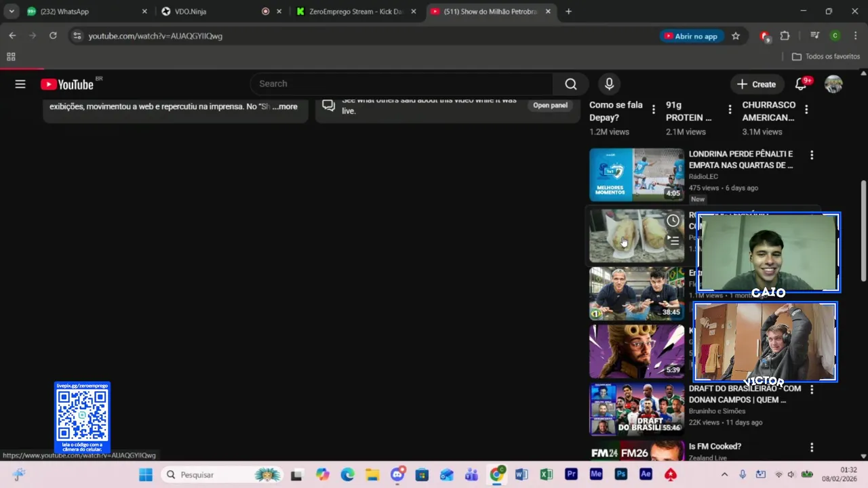
Task: Launch Excel from the taskbar
Action: click(x=547, y=474)
